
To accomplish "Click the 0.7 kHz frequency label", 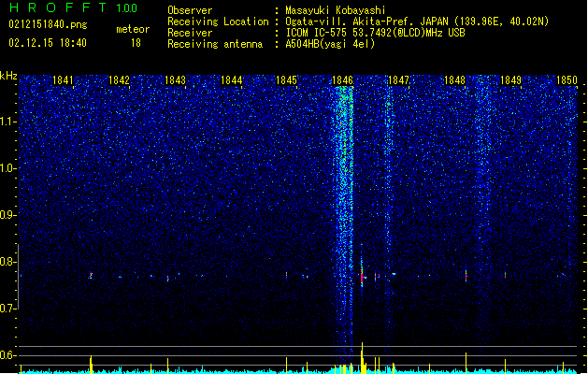I will pos(8,309).
